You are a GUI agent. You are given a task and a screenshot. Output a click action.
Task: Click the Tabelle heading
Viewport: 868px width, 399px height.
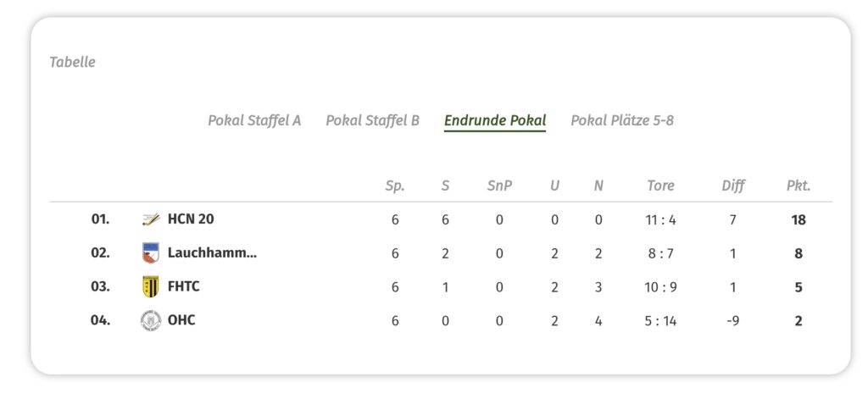pyautogui.click(x=72, y=62)
